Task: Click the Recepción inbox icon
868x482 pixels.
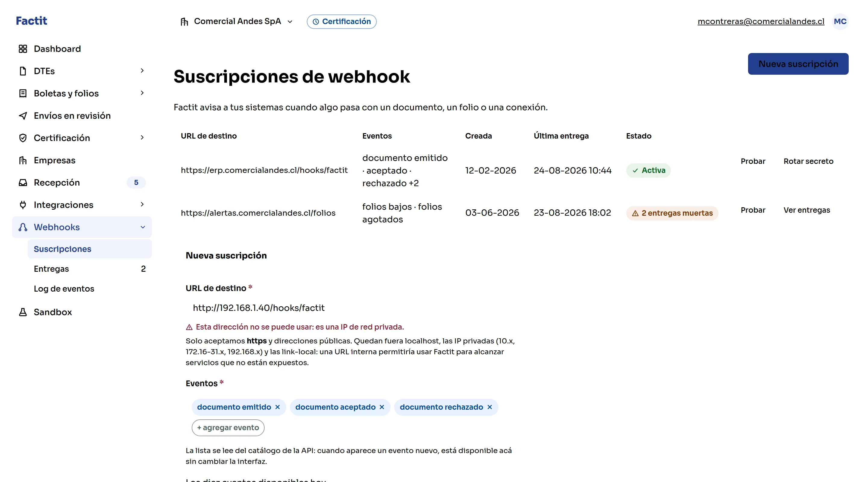Action: pyautogui.click(x=23, y=183)
